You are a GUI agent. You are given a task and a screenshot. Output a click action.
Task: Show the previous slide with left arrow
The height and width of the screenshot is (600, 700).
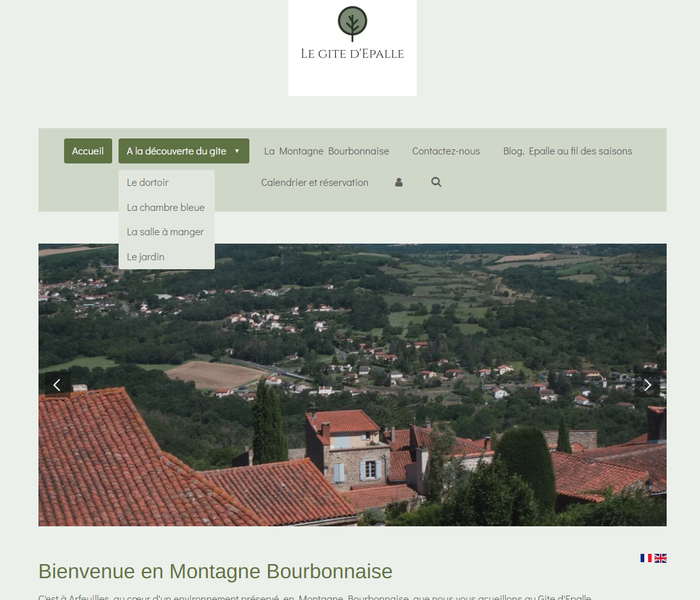[56, 385]
